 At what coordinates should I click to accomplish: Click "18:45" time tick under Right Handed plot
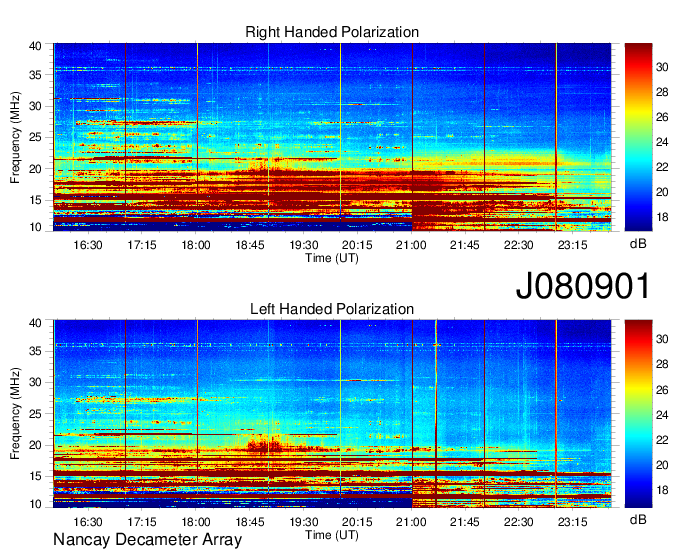click(x=250, y=245)
